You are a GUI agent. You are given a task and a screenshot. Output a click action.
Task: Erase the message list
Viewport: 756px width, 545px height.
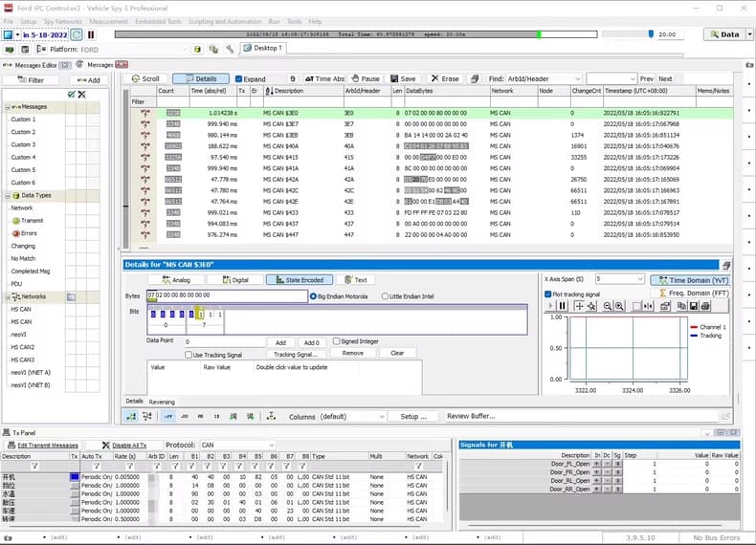445,78
